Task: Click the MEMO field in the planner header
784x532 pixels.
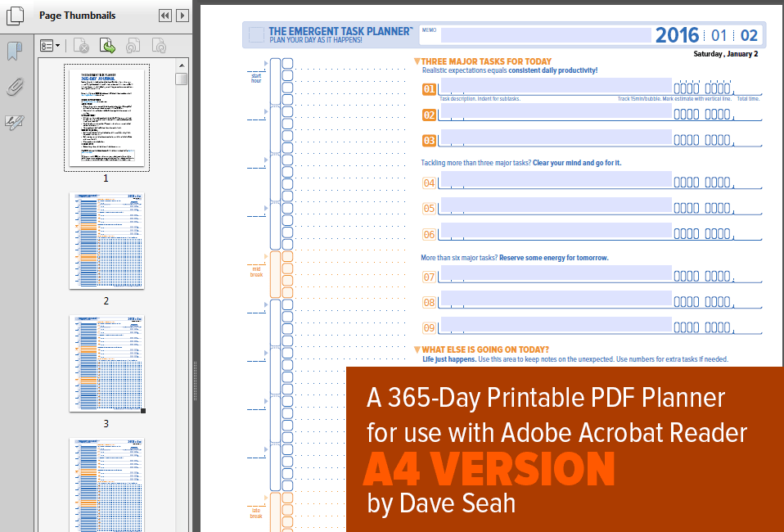Action: point(546,35)
